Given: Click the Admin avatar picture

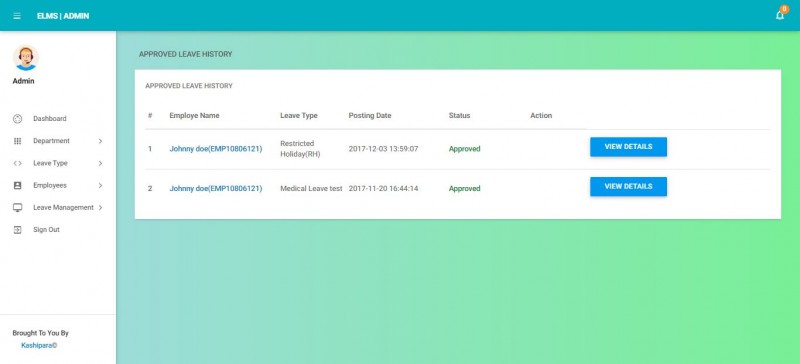Looking at the screenshot, I should click(26, 58).
